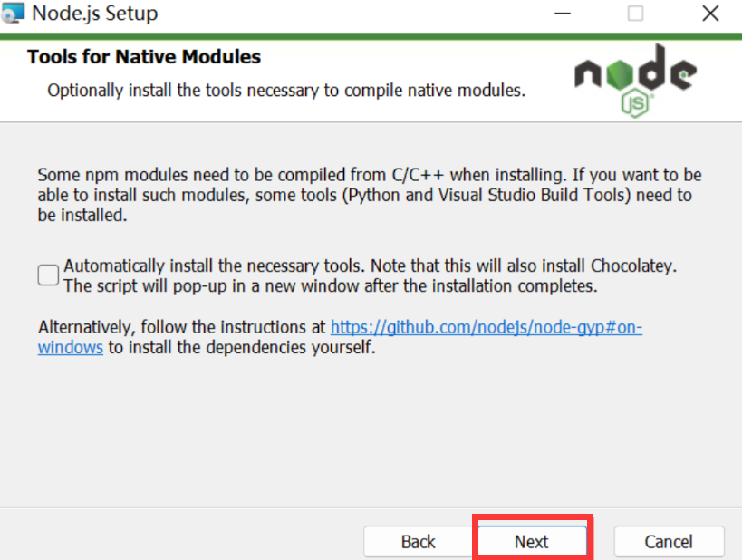742x560 pixels.
Task: Click the Node.js logo in the header
Action: click(x=635, y=80)
